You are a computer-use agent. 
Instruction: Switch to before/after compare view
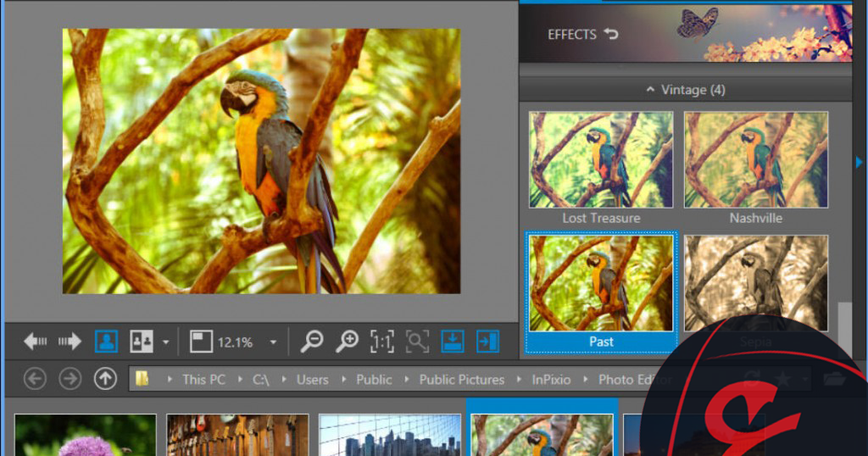142,342
